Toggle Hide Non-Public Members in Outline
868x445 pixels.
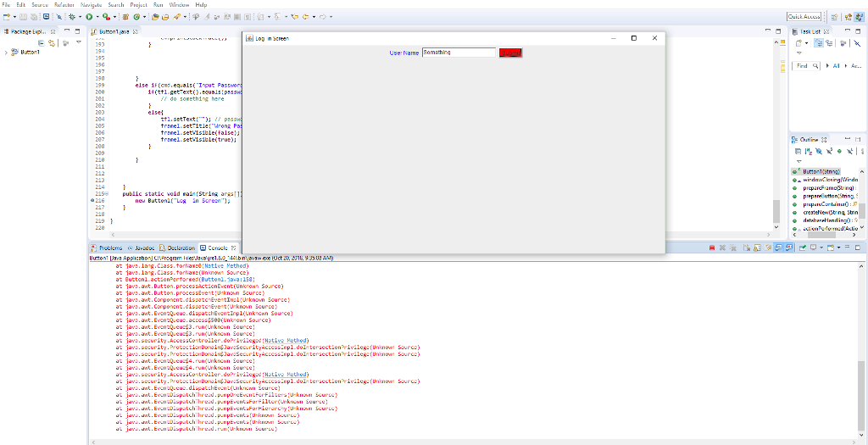(x=840, y=151)
